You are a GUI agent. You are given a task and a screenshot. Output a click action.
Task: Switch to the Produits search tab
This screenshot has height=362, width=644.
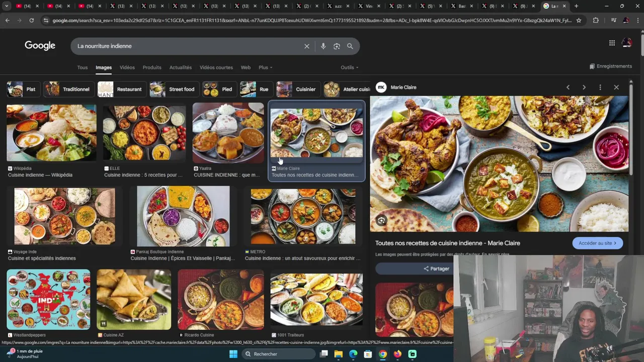pos(152,67)
